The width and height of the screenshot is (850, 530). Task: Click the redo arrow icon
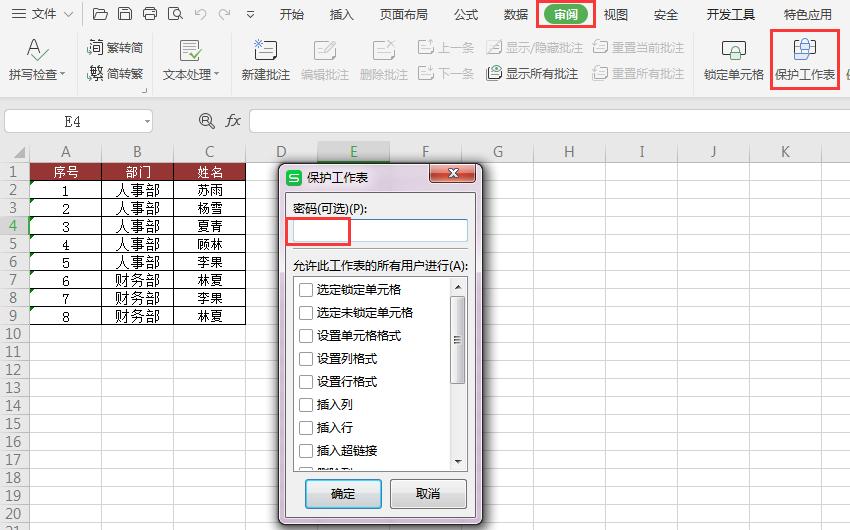pyautogui.click(x=224, y=14)
